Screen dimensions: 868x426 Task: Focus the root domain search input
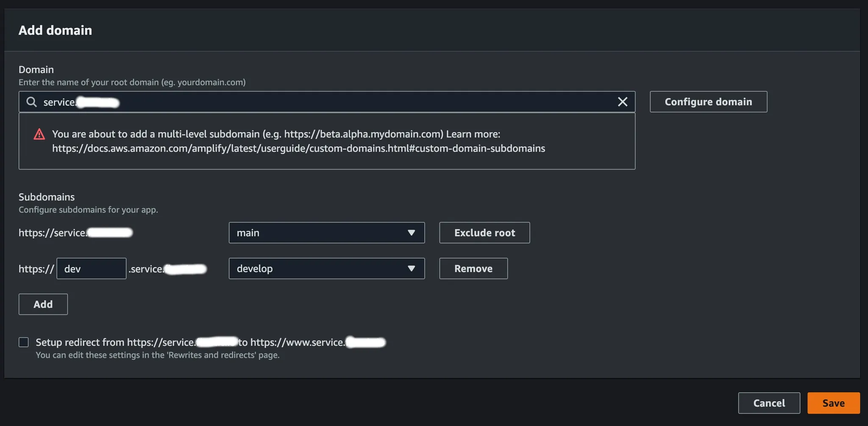322,102
